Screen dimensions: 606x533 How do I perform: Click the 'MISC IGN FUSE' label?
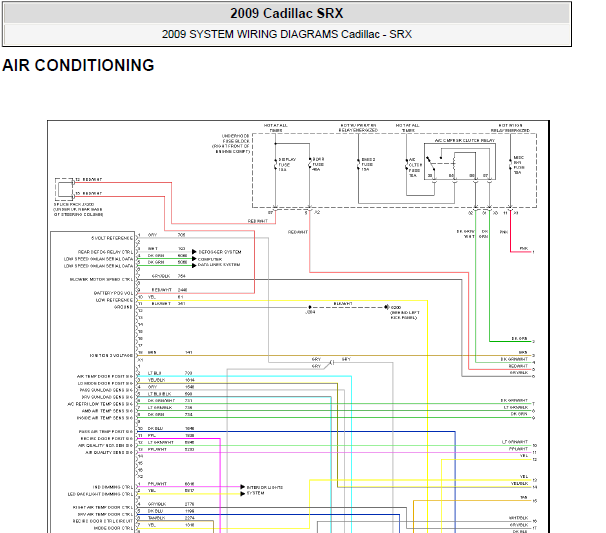pos(519,165)
